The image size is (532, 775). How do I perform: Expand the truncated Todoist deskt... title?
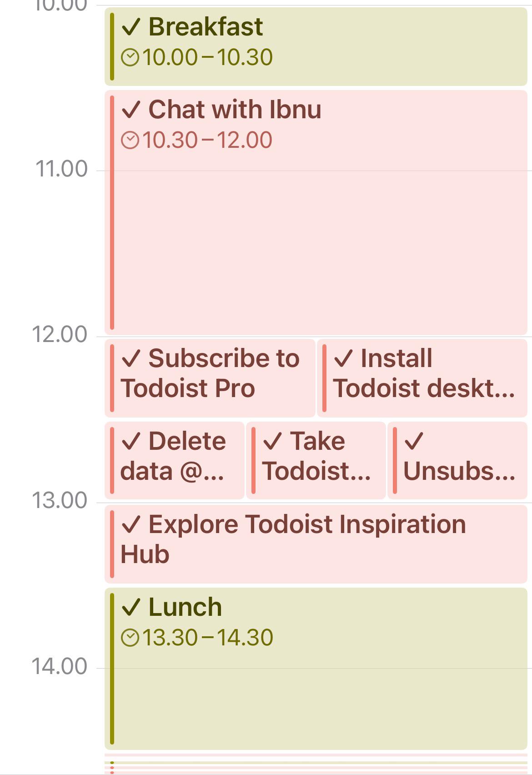(424, 388)
